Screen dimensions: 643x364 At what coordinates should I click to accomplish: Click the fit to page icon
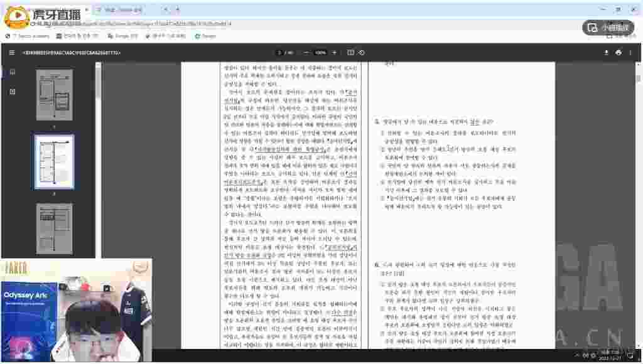tap(350, 53)
